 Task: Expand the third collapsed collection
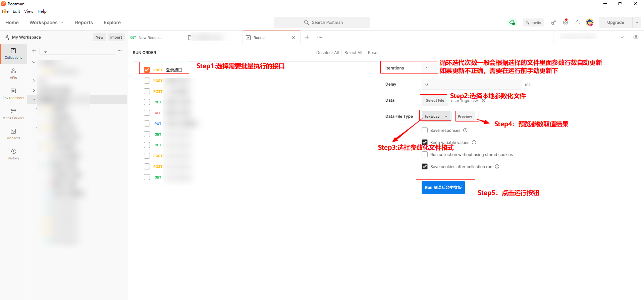click(x=34, y=90)
